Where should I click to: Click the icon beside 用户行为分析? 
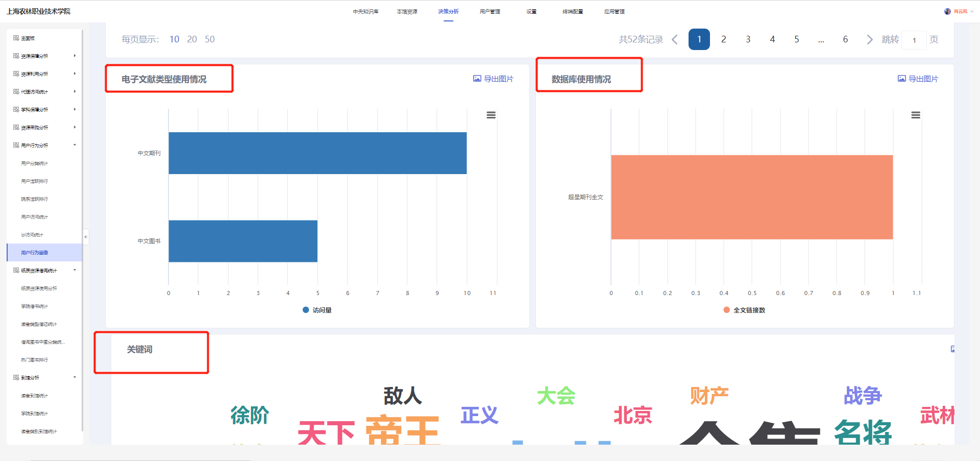click(x=16, y=145)
